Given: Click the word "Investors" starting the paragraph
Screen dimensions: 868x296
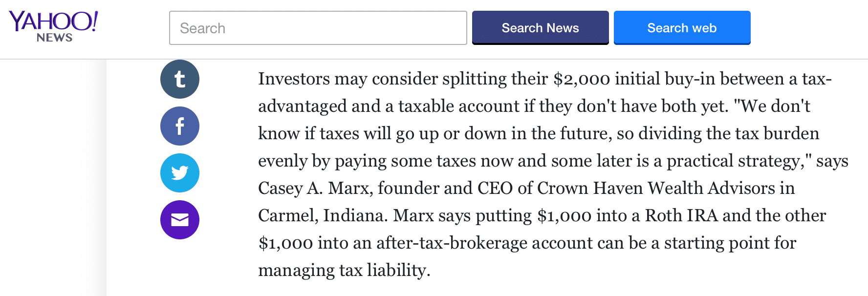Looking at the screenshot, I should point(294,79).
